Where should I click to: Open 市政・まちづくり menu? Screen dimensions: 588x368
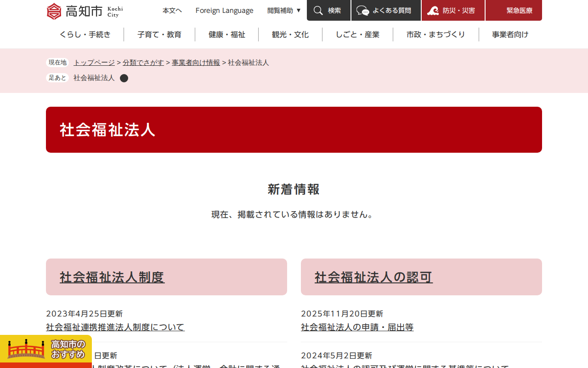tap(436, 34)
